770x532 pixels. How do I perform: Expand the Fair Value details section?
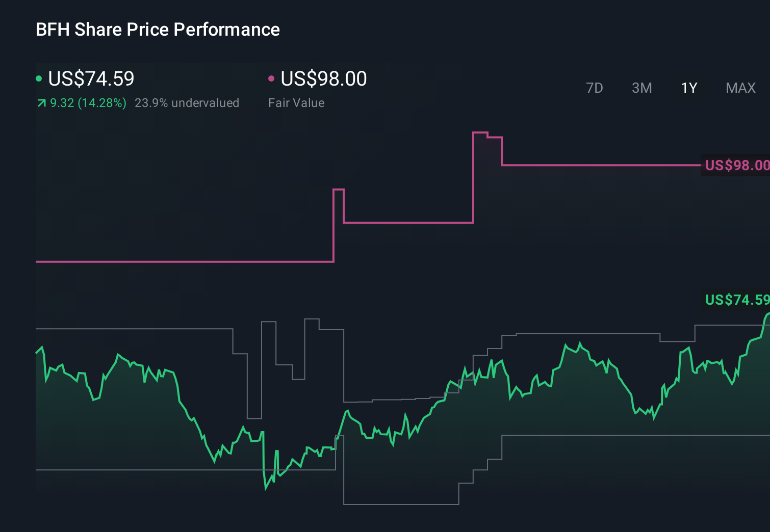coord(296,102)
